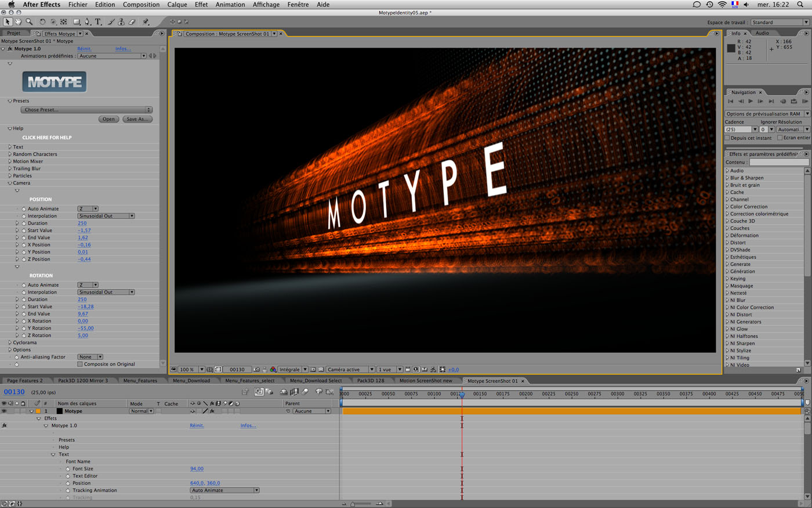Expand the Cyclorama section
This screenshot has height=508, width=812.
click(x=10, y=343)
